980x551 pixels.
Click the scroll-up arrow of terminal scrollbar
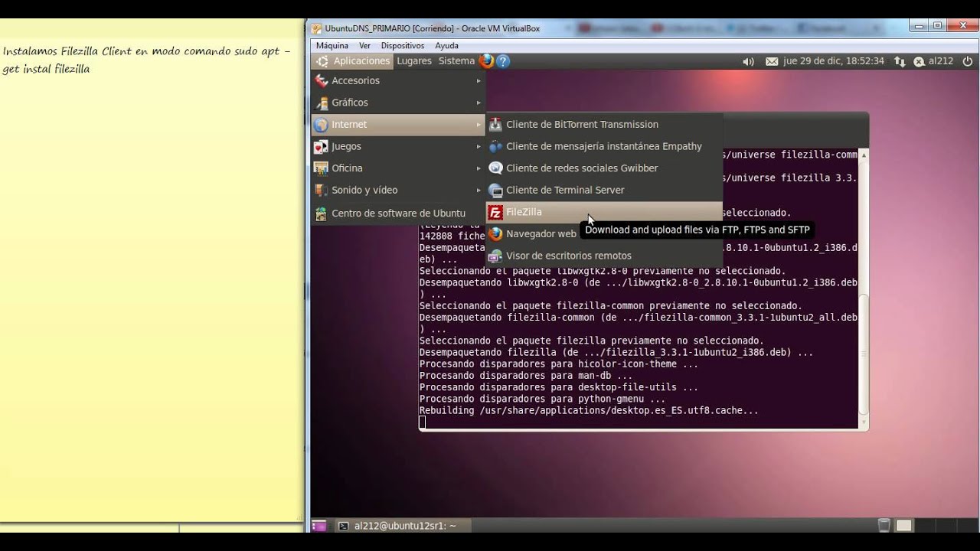pos(864,155)
